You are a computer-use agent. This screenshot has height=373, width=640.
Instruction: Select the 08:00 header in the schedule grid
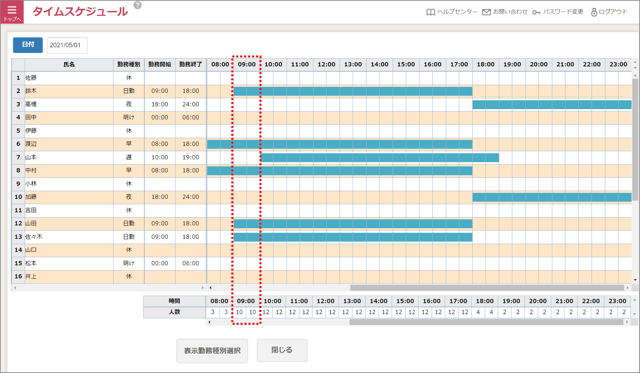220,64
